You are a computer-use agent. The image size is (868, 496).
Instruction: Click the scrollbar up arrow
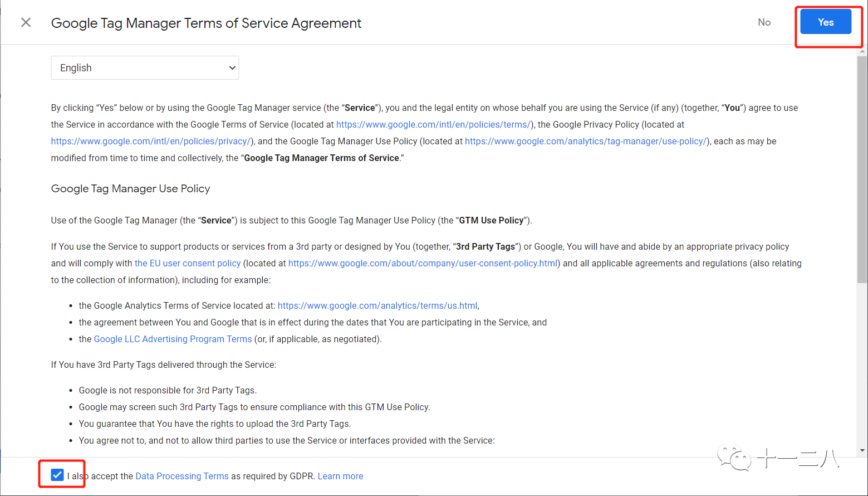[862, 51]
